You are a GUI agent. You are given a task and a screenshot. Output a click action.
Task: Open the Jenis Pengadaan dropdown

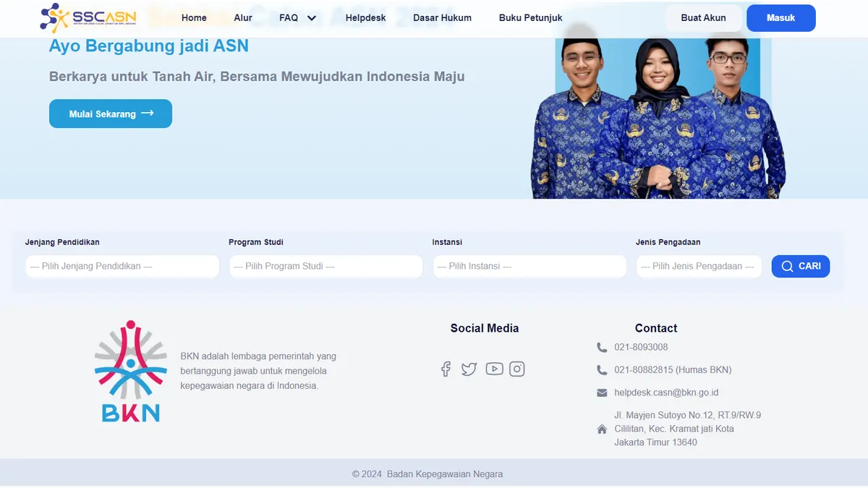[x=699, y=266]
